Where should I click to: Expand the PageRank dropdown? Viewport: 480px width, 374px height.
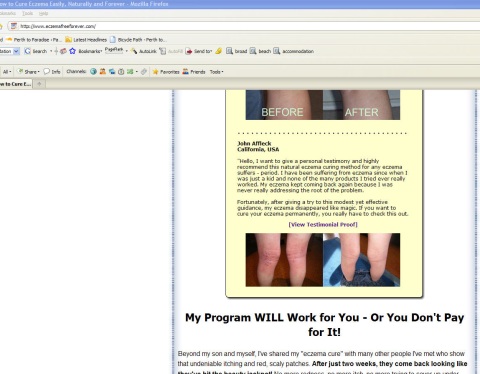(127, 51)
